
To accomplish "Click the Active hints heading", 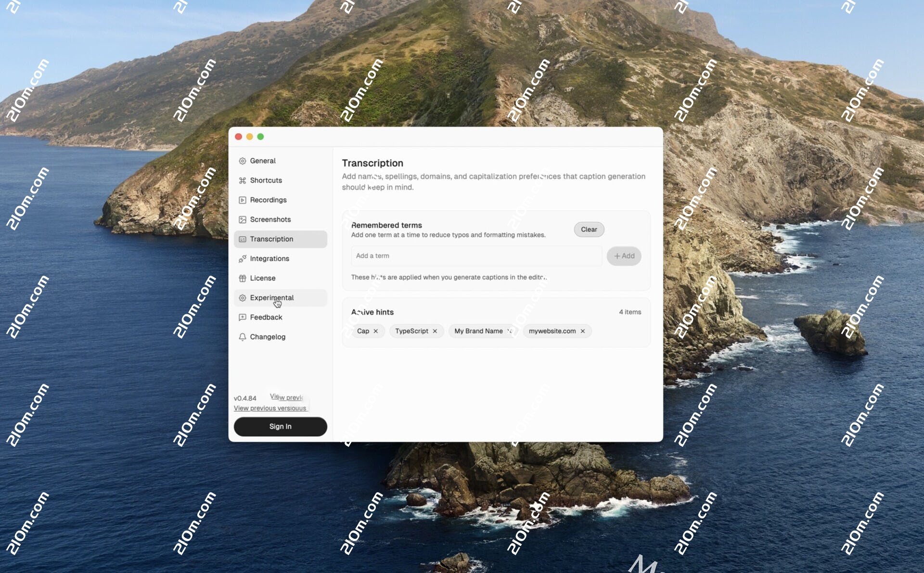I will 372,312.
